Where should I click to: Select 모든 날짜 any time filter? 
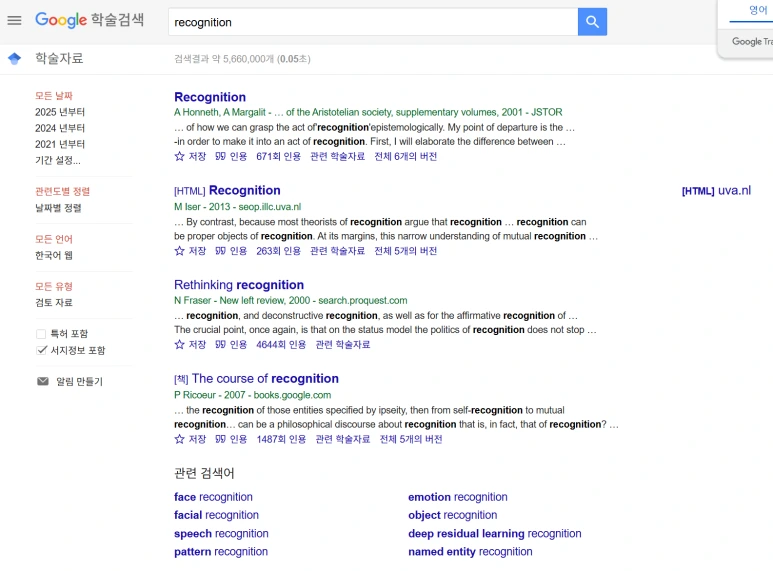pos(54,96)
